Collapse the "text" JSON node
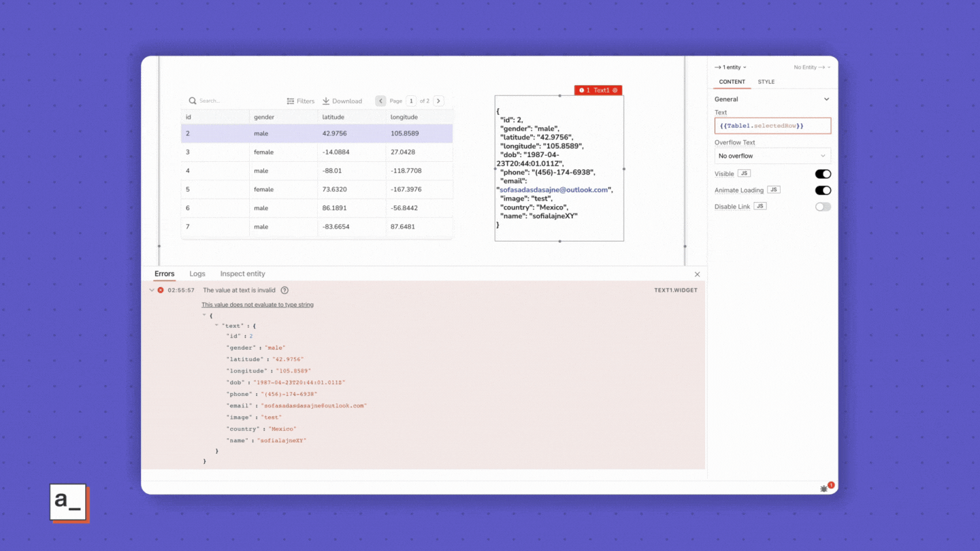The height and width of the screenshot is (551, 980). tap(216, 326)
